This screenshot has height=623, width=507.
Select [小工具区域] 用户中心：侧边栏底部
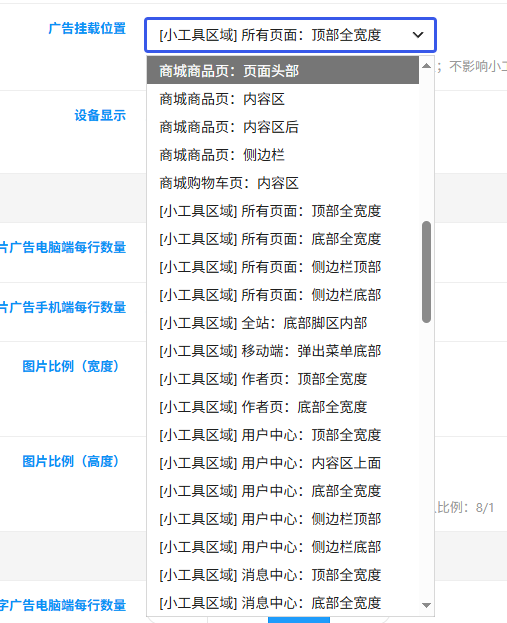coord(283,547)
